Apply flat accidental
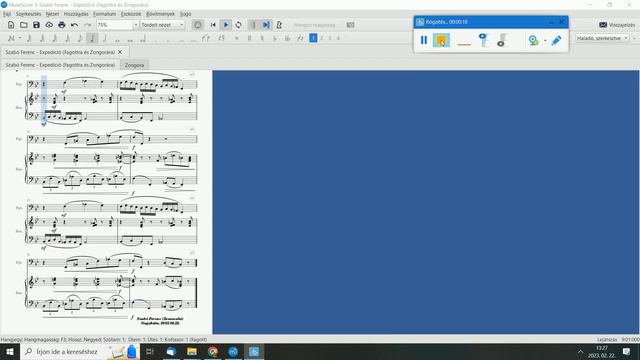This screenshot has height=360, width=640. (275, 38)
